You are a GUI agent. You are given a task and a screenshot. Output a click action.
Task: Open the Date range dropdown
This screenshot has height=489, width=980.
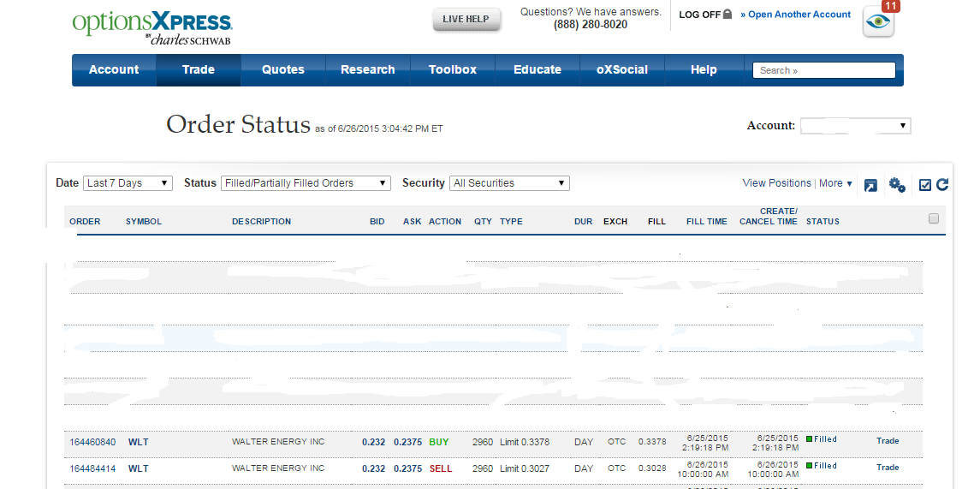[128, 183]
